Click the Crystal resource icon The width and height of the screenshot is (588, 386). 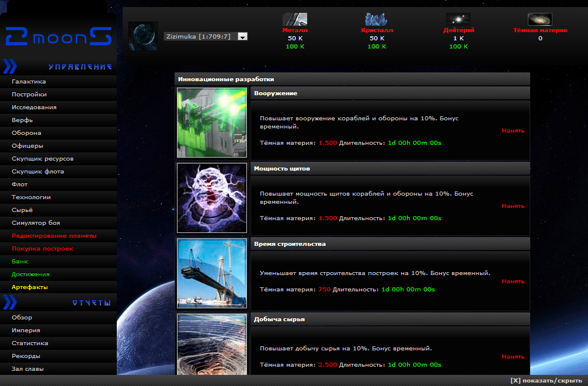pyautogui.click(x=377, y=19)
